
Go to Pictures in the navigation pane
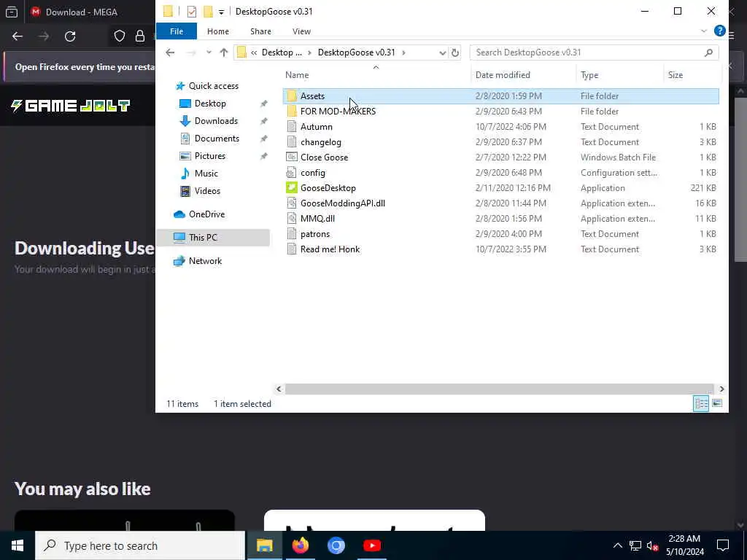coord(209,156)
